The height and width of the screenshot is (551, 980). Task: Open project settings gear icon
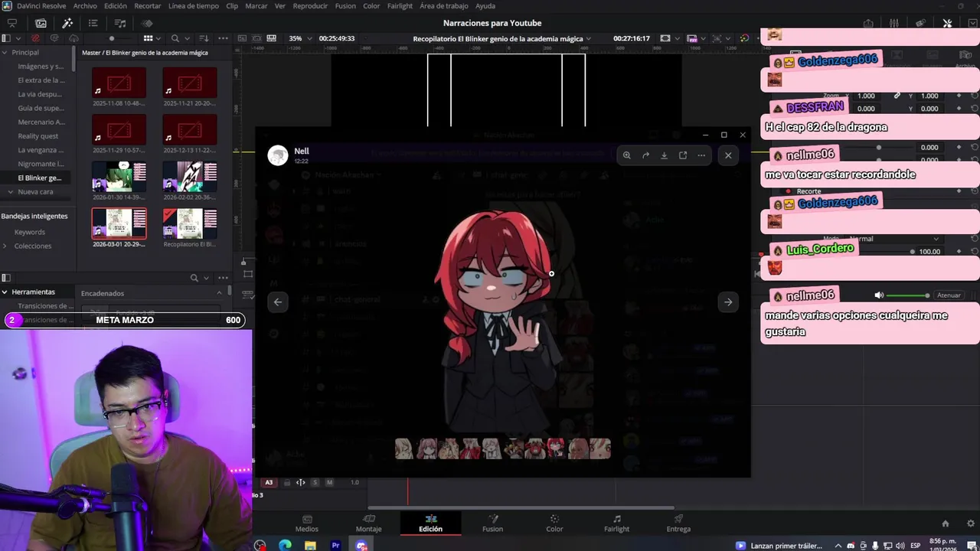pyautogui.click(x=972, y=523)
